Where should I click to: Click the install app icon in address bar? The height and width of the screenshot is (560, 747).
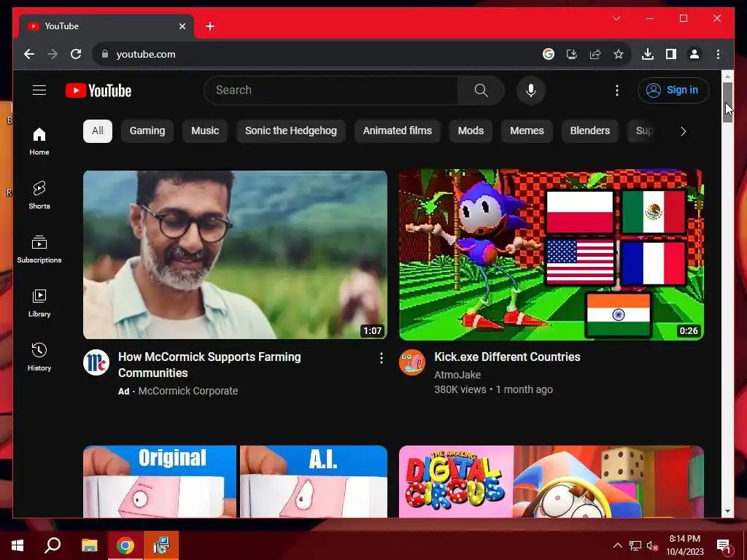572,54
